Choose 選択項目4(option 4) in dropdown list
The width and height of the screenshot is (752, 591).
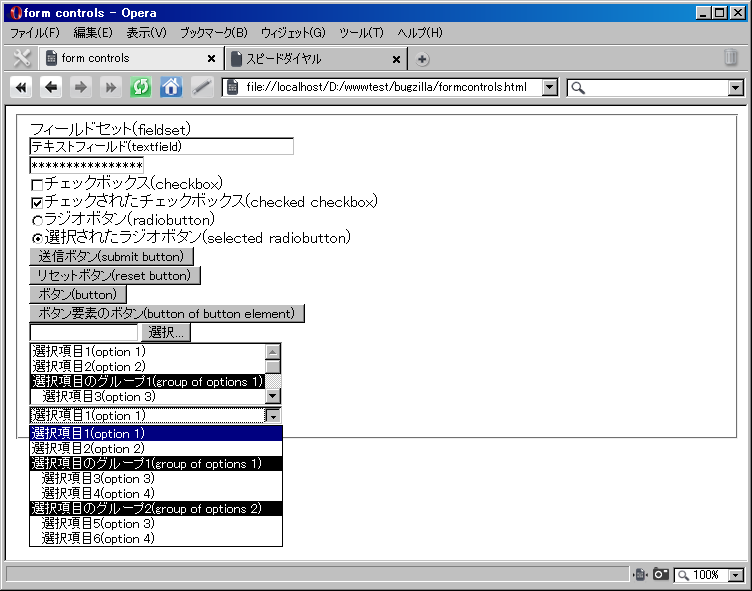coord(156,494)
